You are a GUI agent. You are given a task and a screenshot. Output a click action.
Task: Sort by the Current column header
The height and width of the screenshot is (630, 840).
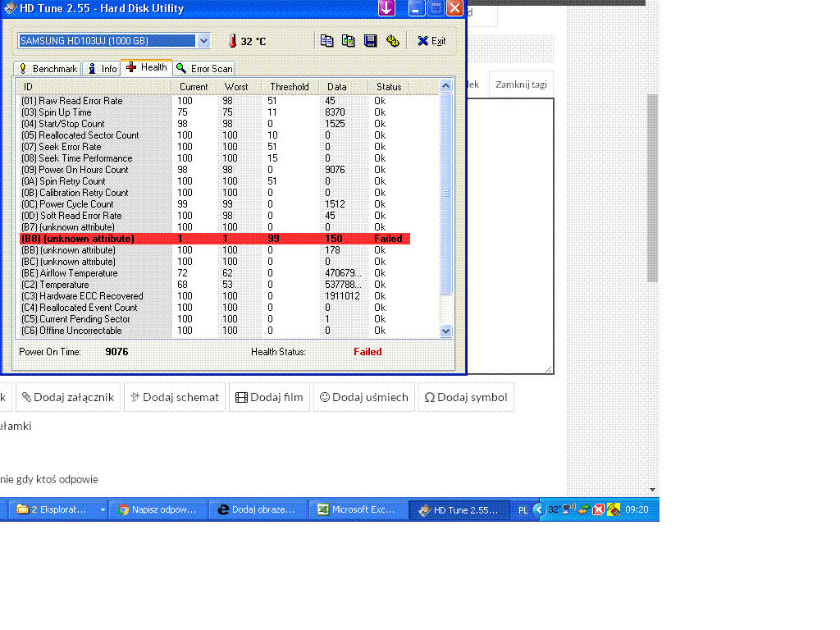(x=194, y=87)
